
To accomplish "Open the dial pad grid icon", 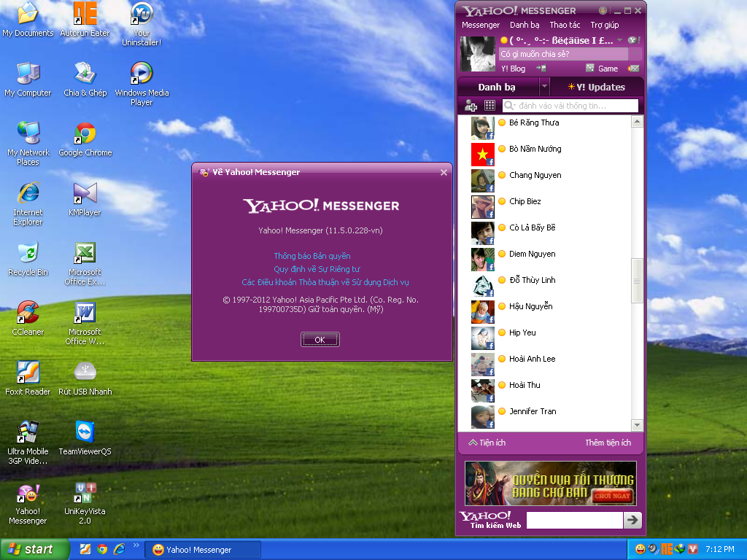I will [489, 105].
